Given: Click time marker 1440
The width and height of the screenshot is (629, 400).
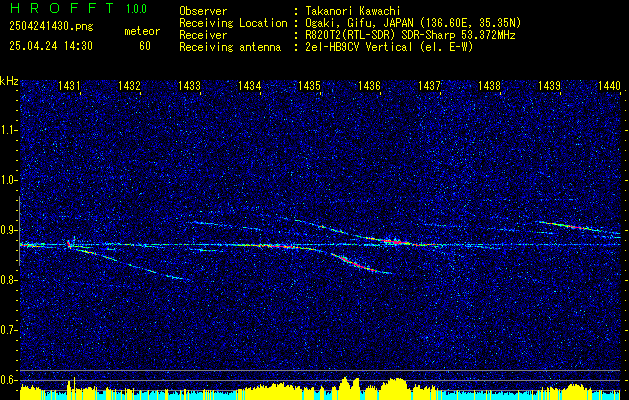Looking at the screenshot, I should click(x=609, y=85).
